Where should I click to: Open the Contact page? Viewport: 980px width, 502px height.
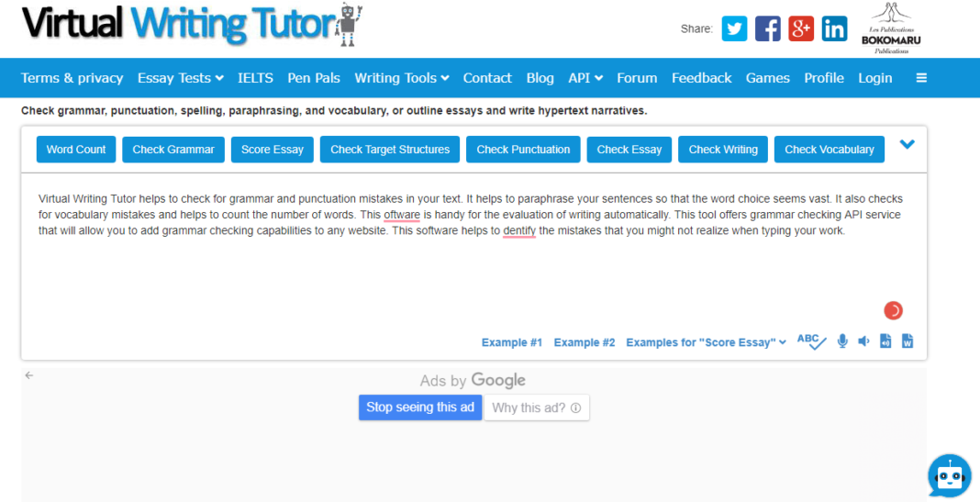(x=487, y=78)
